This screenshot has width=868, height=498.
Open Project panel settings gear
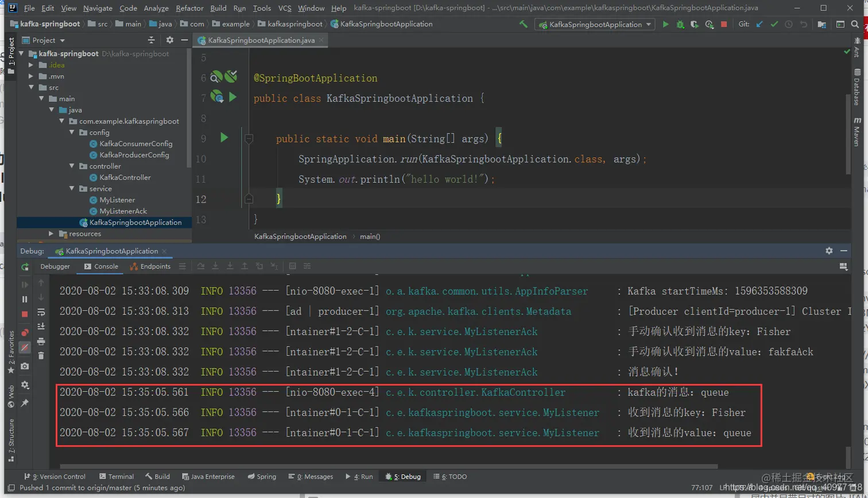(169, 40)
